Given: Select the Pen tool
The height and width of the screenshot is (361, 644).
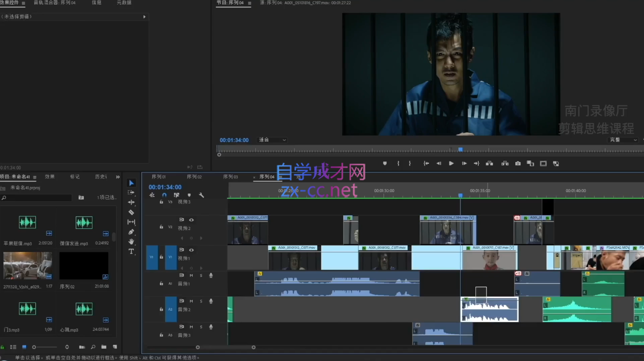Looking at the screenshot, I should (x=131, y=232).
